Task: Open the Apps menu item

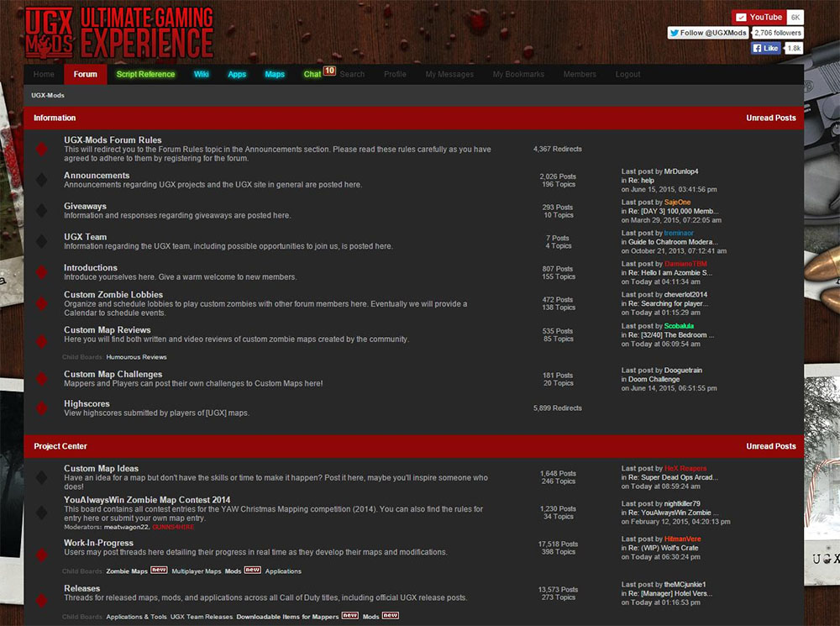Action: tap(237, 75)
